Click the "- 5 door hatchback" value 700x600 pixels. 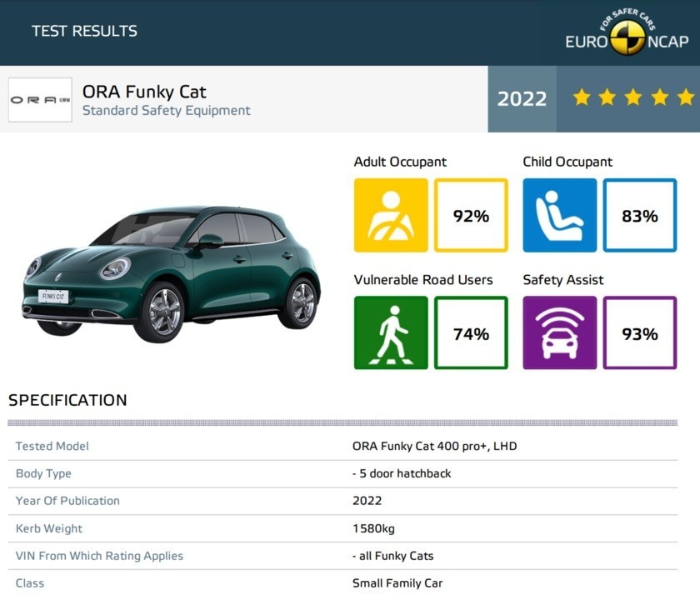click(402, 473)
